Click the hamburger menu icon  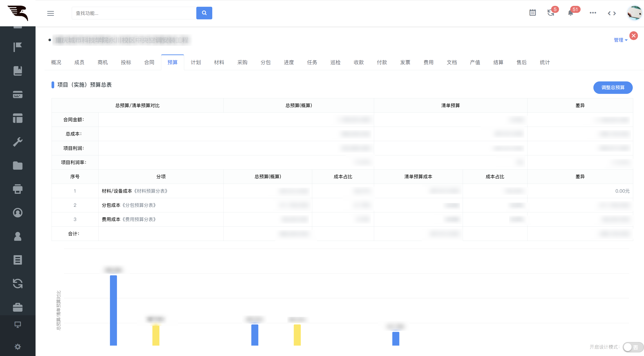(x=51, y=13)
